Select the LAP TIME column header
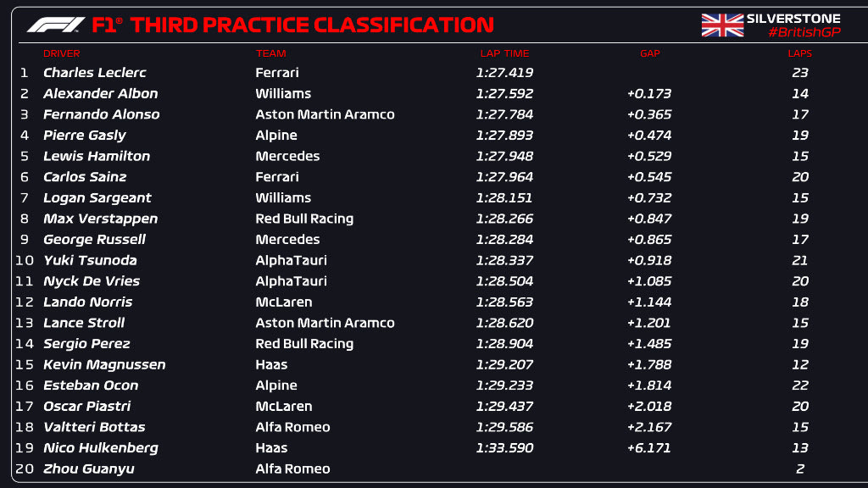Screen dimensions: 868x488 pyautogui.click(x=504, y=53)
